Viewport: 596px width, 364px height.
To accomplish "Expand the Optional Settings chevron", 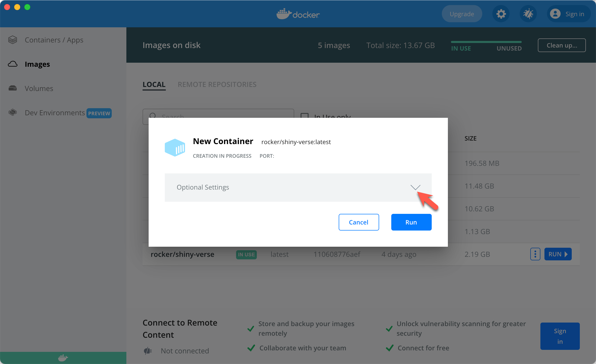I will [415, 187].
